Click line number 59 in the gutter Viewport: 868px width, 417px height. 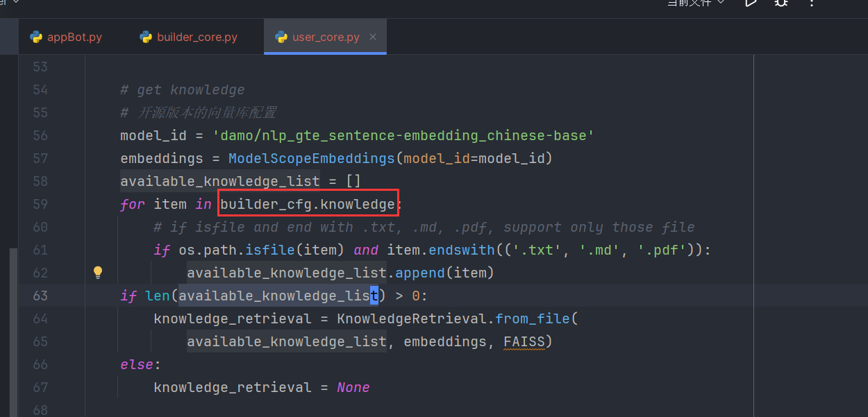(x=40, y=204)
